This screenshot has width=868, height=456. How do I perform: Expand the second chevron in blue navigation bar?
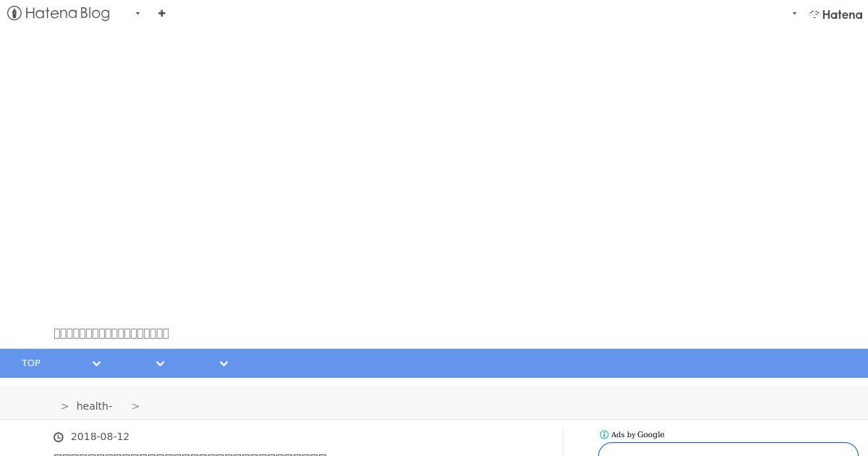160,363
